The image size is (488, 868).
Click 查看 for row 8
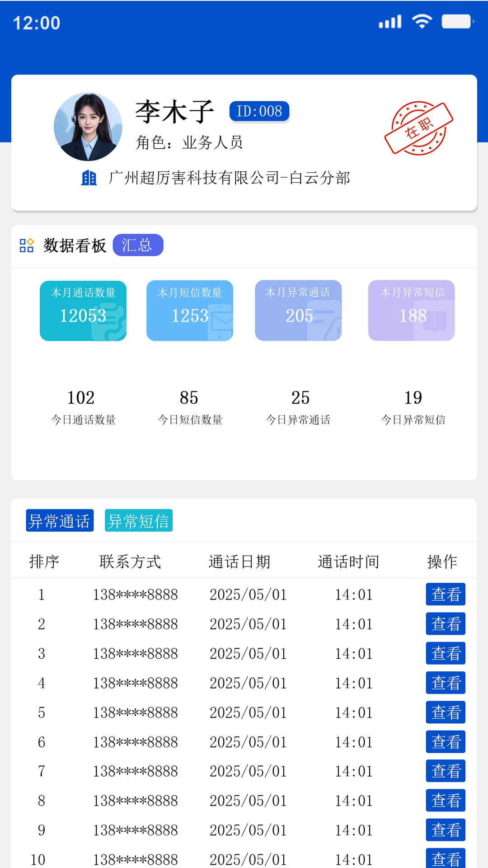click(446, 801)
